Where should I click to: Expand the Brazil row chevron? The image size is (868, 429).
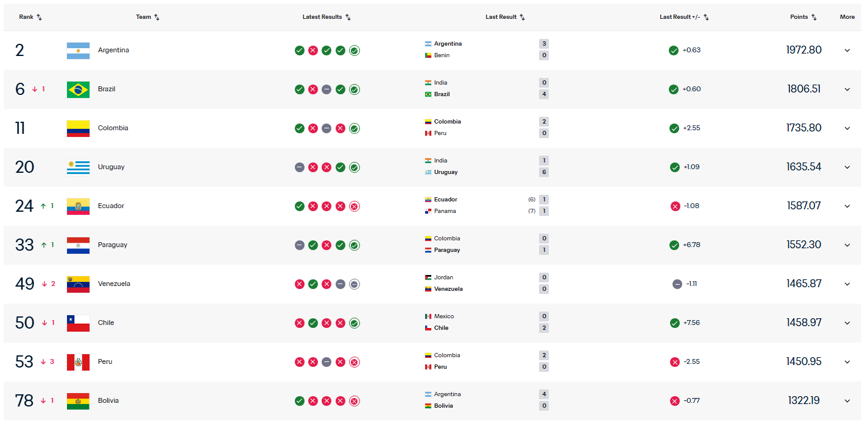click(x=847, y=89)
